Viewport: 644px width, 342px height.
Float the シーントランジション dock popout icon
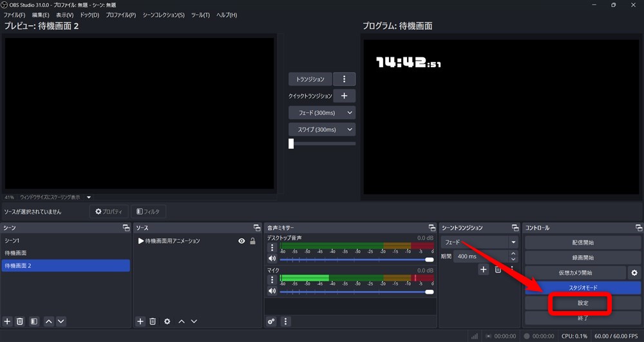click(x=515, y=227)
